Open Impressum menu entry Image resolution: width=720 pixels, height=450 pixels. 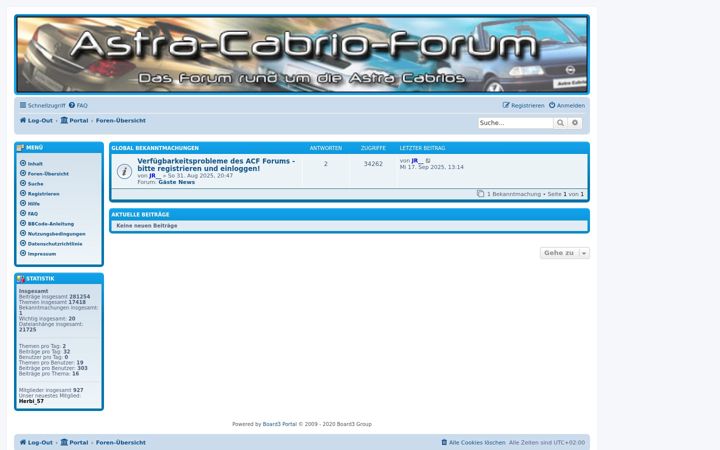tap(41, 254)
